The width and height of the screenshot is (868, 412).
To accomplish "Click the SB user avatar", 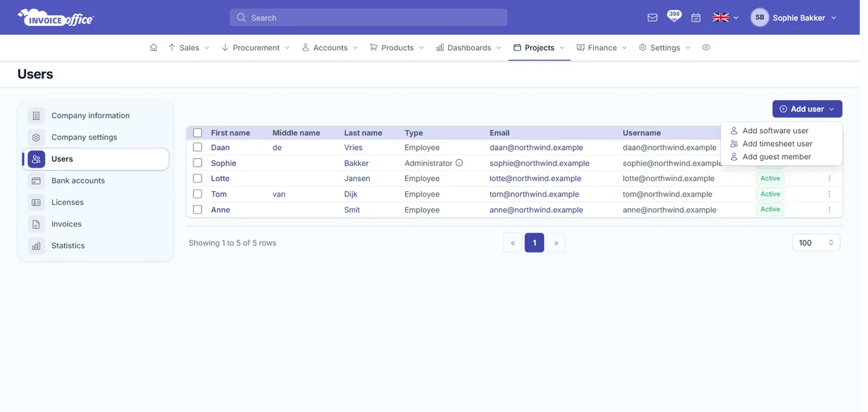I will coord(759,18).
